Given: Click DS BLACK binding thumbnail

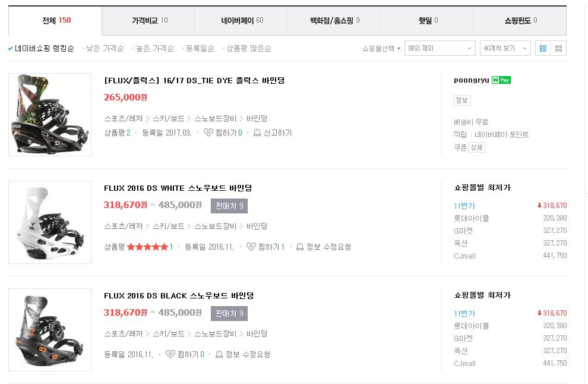Looking at the screenshot, I should pos(50,330).
